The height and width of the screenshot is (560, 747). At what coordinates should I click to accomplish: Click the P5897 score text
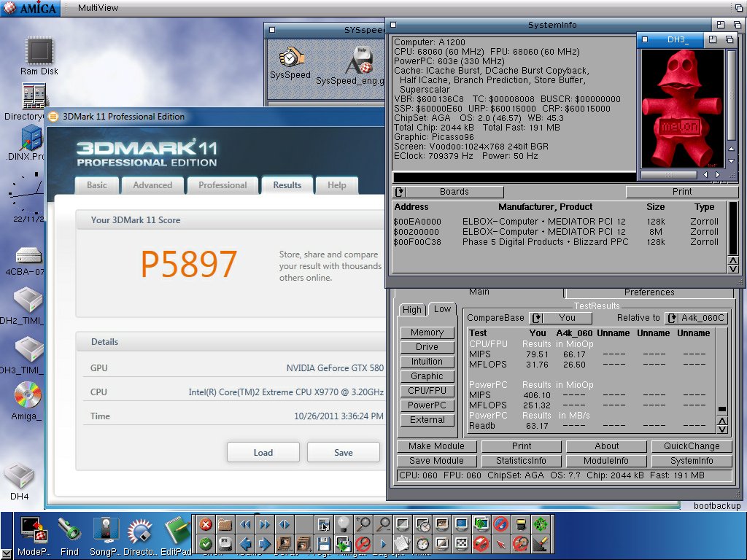(189, 263)
